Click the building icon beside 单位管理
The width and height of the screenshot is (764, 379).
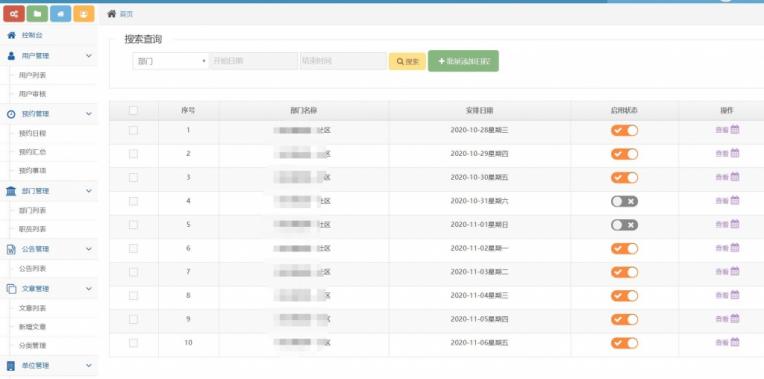coord(11,365)
